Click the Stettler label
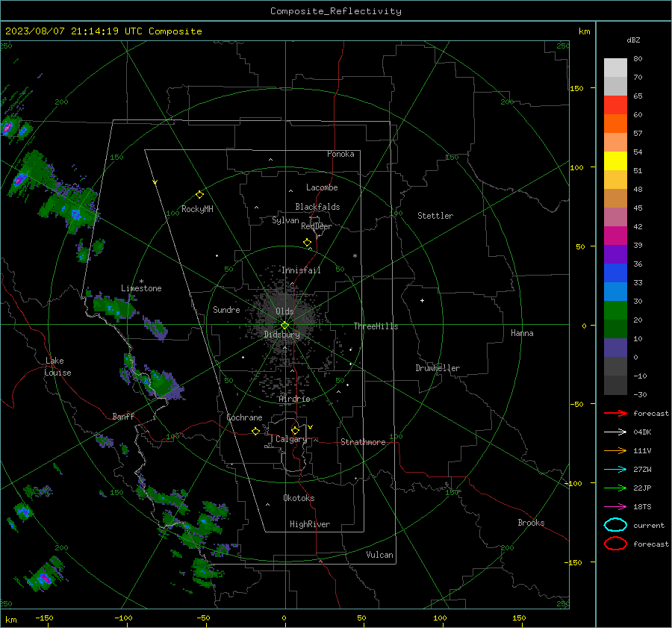Image resolution: width=672 pixels, height=628 pixels. (x=435, y=216)
